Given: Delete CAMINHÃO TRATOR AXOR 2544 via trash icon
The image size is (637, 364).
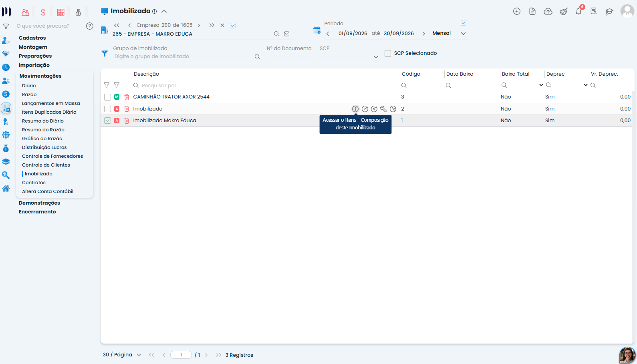Looking at the screenshot, I should tap(127, 97).
